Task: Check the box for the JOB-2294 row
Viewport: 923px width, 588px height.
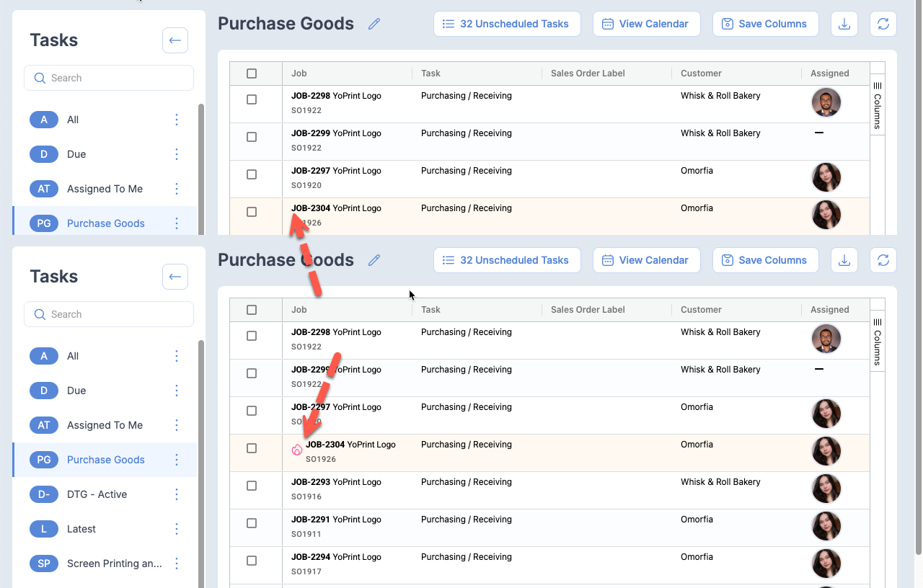Action: (252, 561)
